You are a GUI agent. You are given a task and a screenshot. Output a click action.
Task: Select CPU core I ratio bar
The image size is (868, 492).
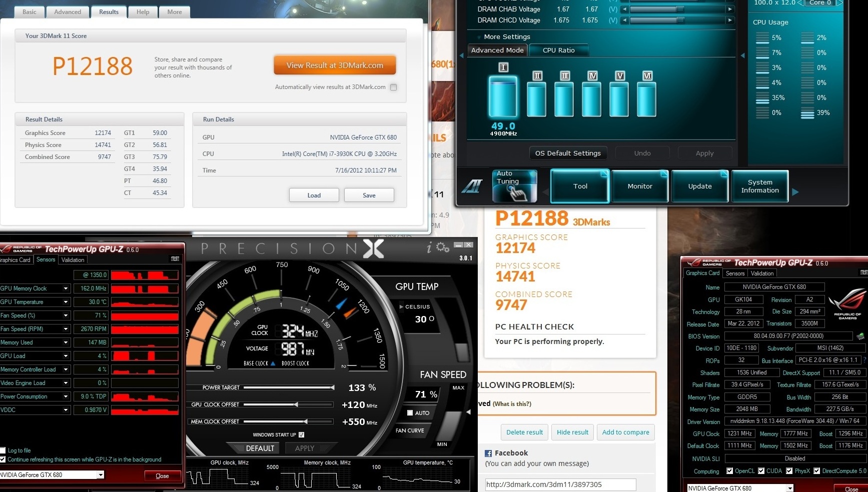pos(503,97)
